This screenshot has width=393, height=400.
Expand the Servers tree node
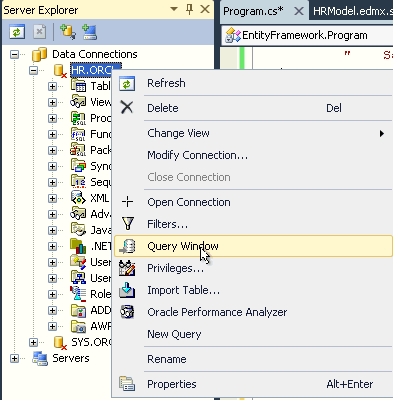pyautogui.click(x=14, y=358)
